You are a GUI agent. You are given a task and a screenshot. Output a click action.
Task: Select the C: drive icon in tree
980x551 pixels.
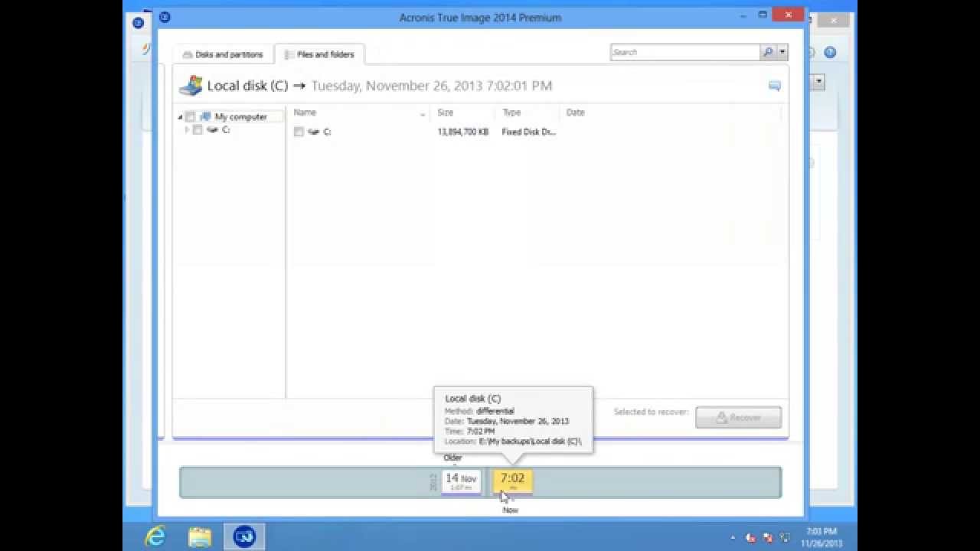tap(212, 130)
